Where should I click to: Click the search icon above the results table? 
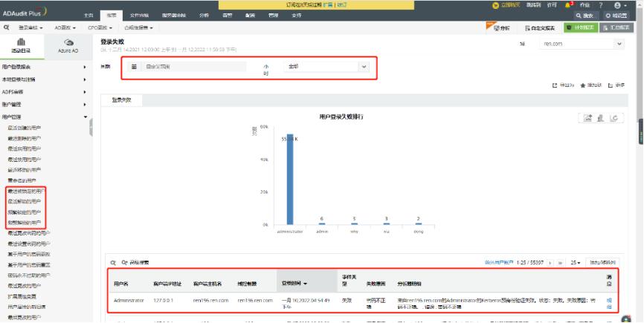click(x=113, y=262)
